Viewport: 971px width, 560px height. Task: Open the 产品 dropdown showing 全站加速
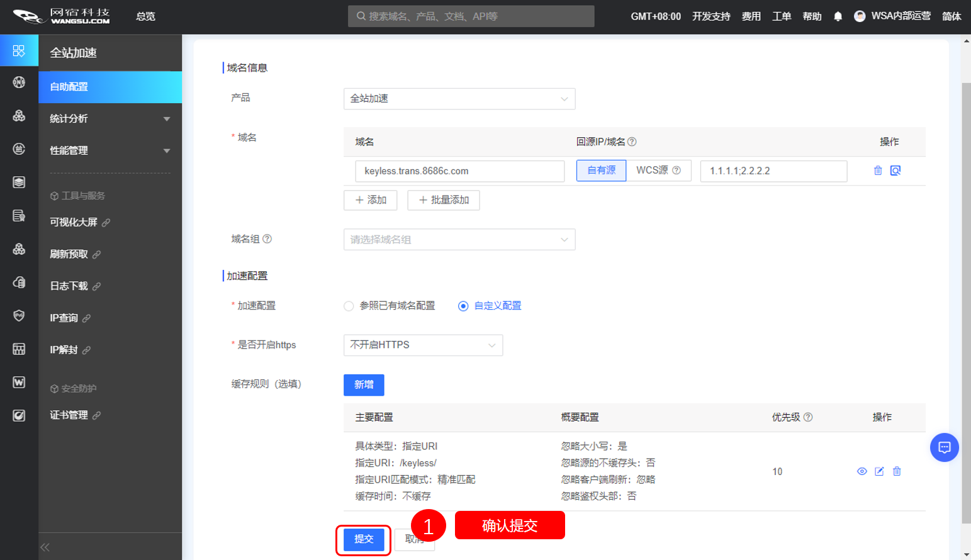(459, 99)
